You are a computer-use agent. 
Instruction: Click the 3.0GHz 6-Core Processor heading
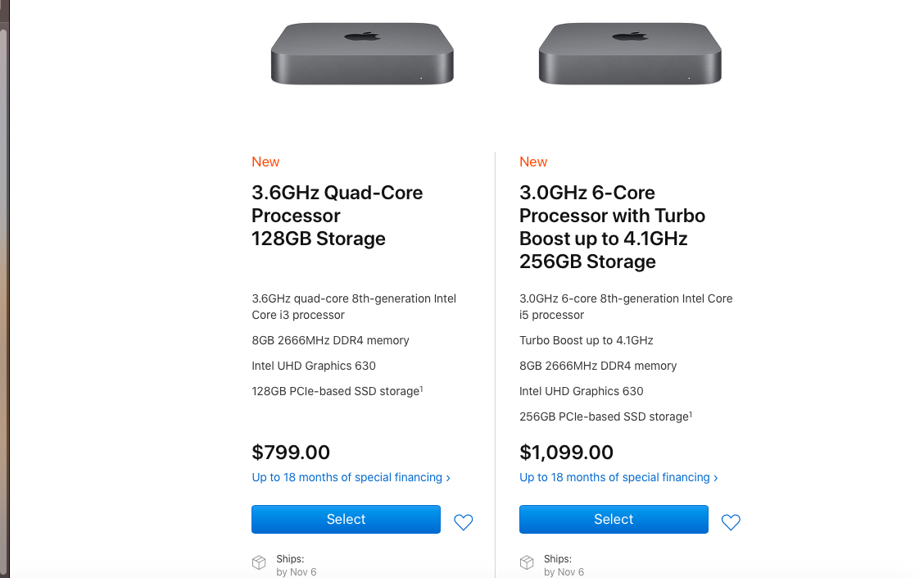pyautogui.click(x=612, y=216)
